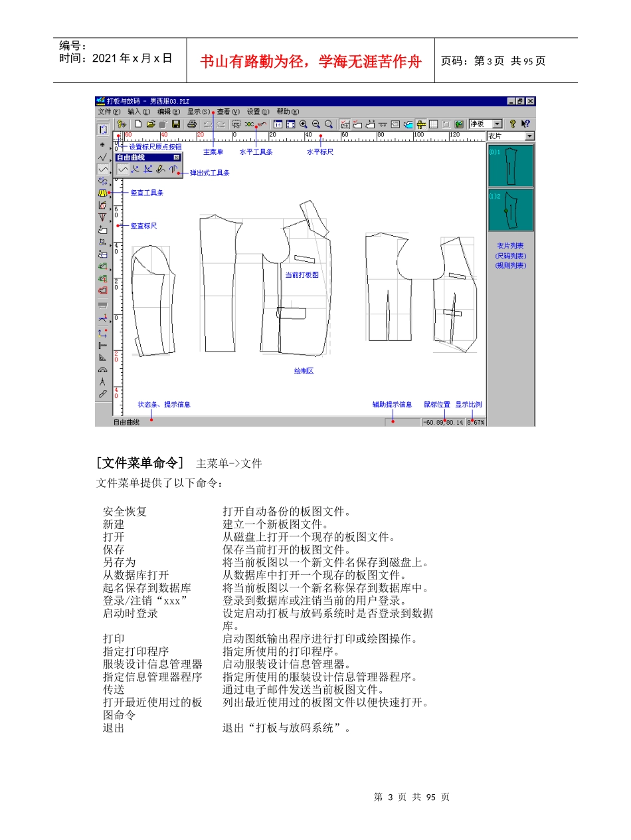The width and height of the screenshot is (631, 840).
Task: Click the fit-to-window view icon
Action: (x=291, y=124)
